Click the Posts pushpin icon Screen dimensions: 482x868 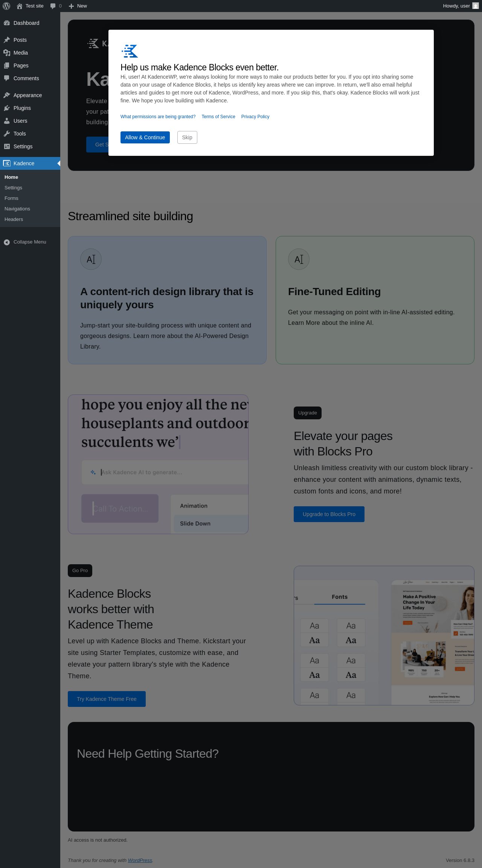point(7,40)
